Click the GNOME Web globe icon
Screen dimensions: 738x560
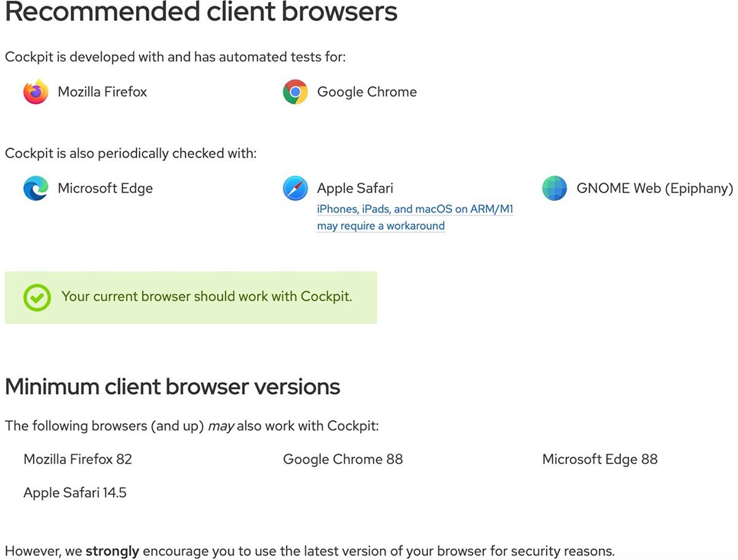coord(555,189)
